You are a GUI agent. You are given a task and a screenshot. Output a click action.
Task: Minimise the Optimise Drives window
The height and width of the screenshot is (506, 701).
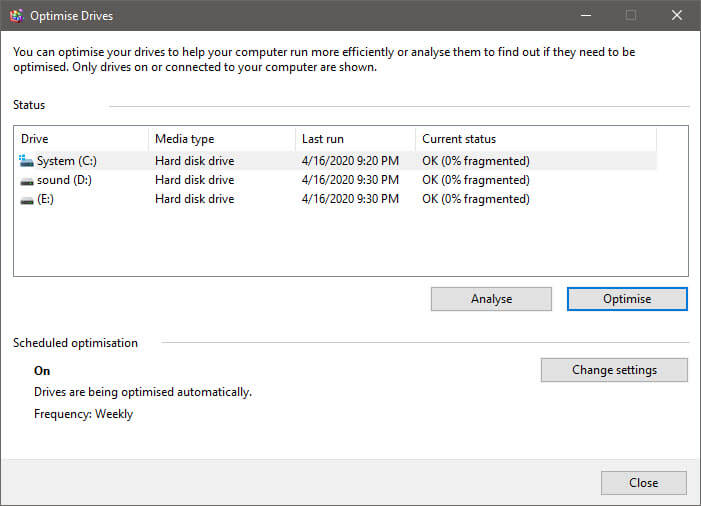coord(586,15)
